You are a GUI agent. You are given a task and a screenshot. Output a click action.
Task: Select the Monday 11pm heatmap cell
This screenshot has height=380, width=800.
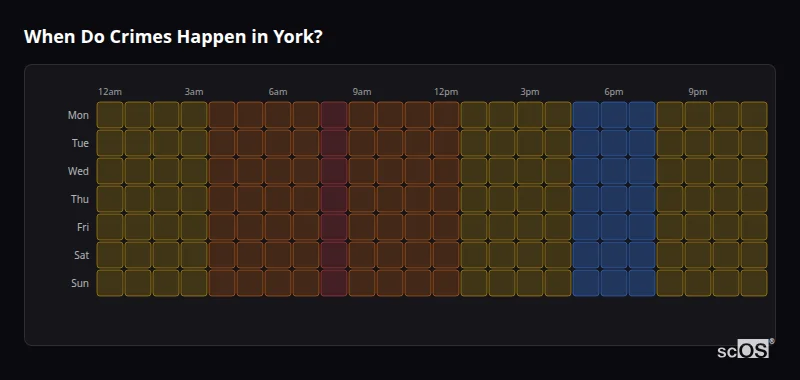pos(754,115)
